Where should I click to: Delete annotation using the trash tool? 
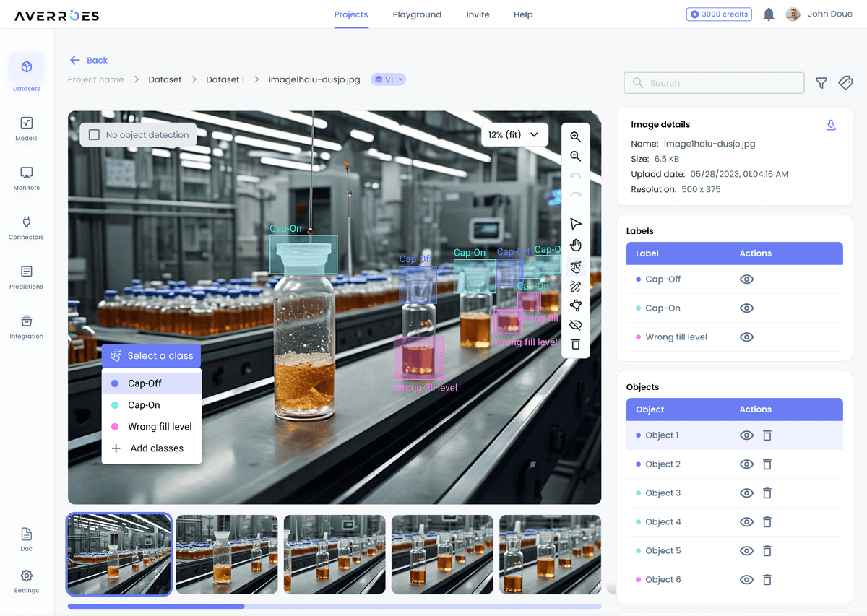click(x=576, y=344)
